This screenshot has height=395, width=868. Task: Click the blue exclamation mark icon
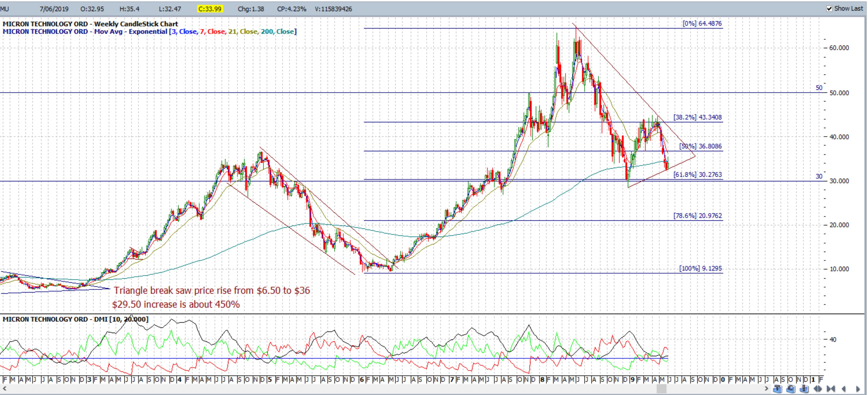tap(804, 389)
